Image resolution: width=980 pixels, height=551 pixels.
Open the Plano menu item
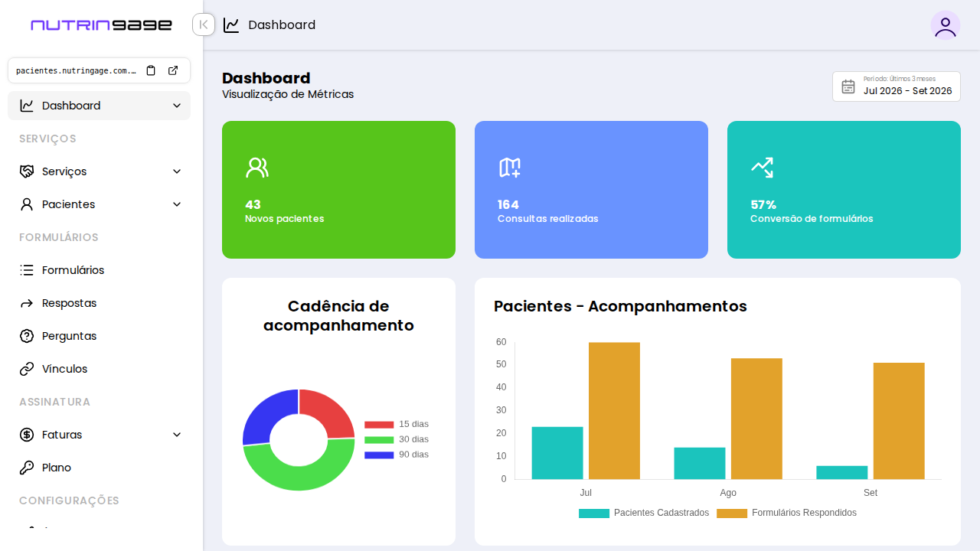click(x=100, y=468)
